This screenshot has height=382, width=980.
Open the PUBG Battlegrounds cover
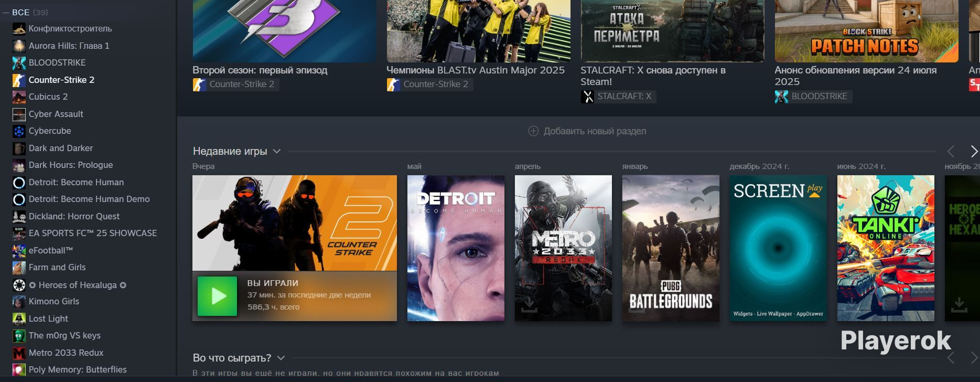click(671, 248)
